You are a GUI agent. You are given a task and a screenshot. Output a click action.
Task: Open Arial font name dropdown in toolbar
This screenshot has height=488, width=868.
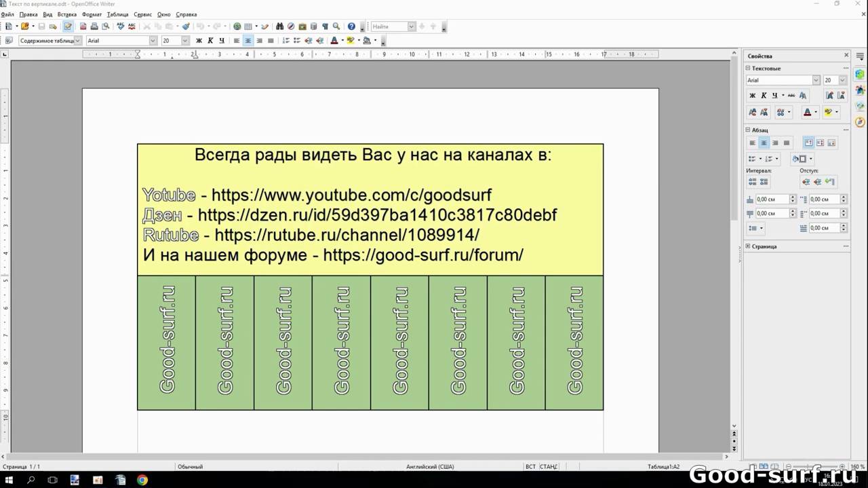click(153, 40)
